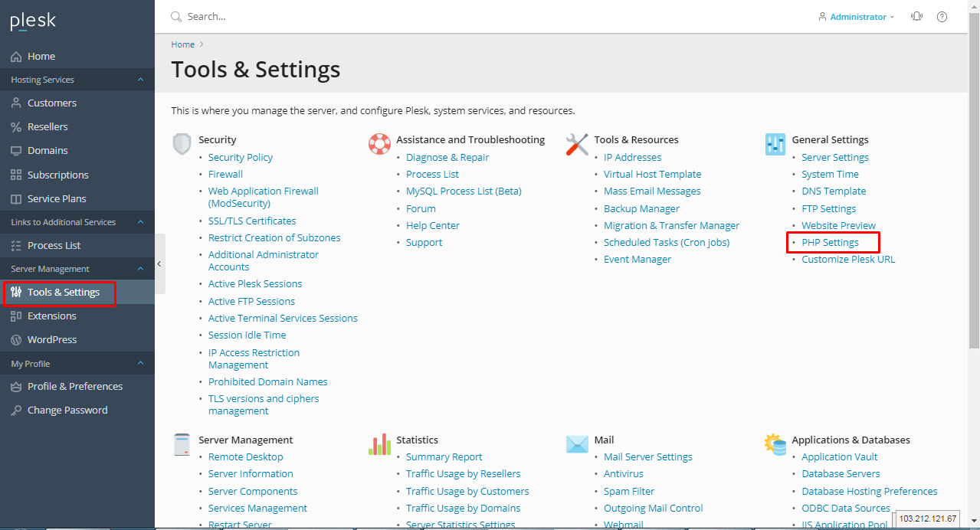Click the Extensions blocks icon

16,316
